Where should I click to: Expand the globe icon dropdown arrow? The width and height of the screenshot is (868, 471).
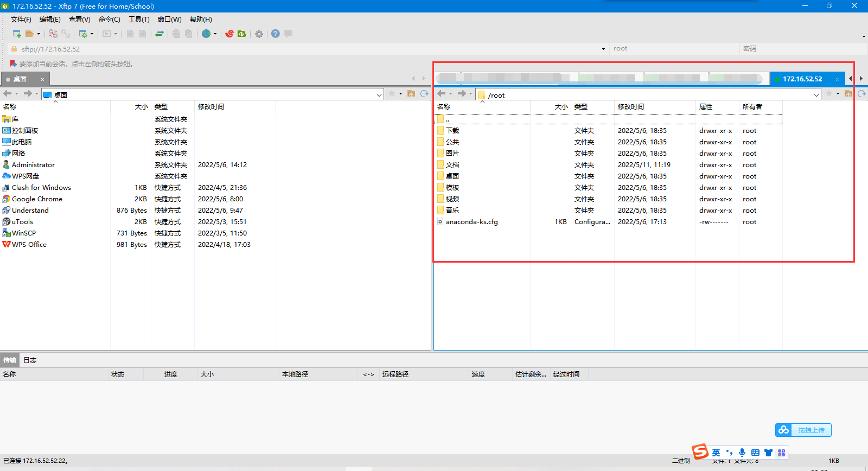[215, 34]
